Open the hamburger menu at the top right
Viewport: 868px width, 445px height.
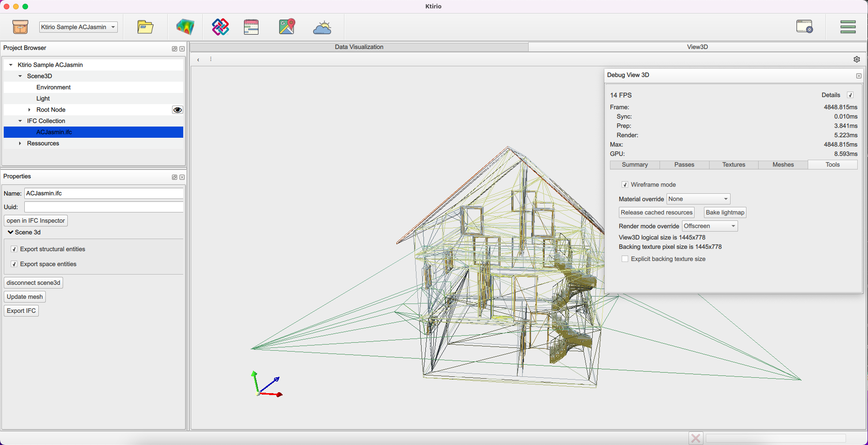click(848, 27)
